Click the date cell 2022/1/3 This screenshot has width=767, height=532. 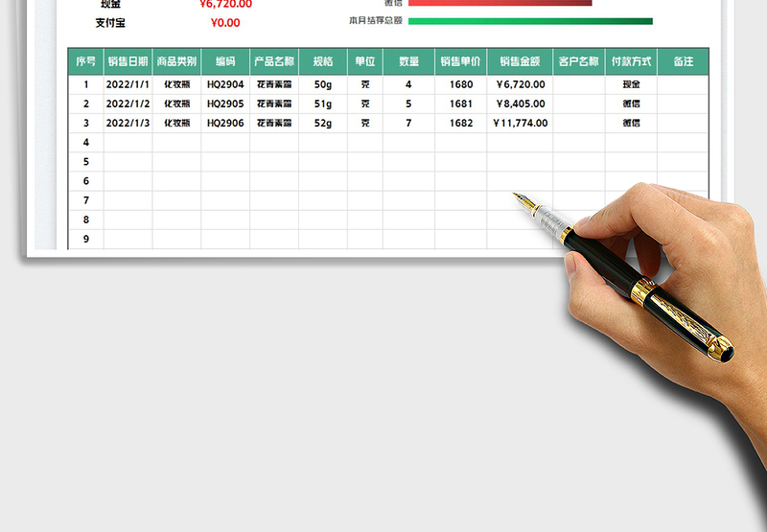(128, 123)
